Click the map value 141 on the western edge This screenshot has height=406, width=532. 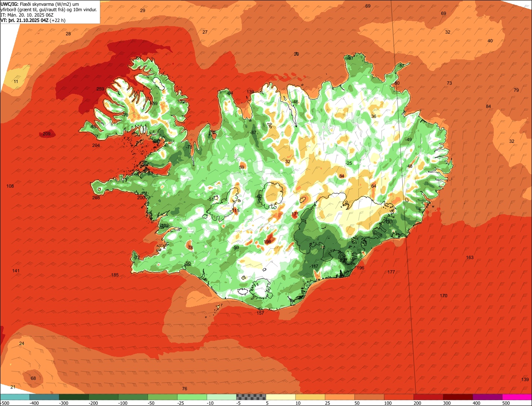tap(16, 271)
